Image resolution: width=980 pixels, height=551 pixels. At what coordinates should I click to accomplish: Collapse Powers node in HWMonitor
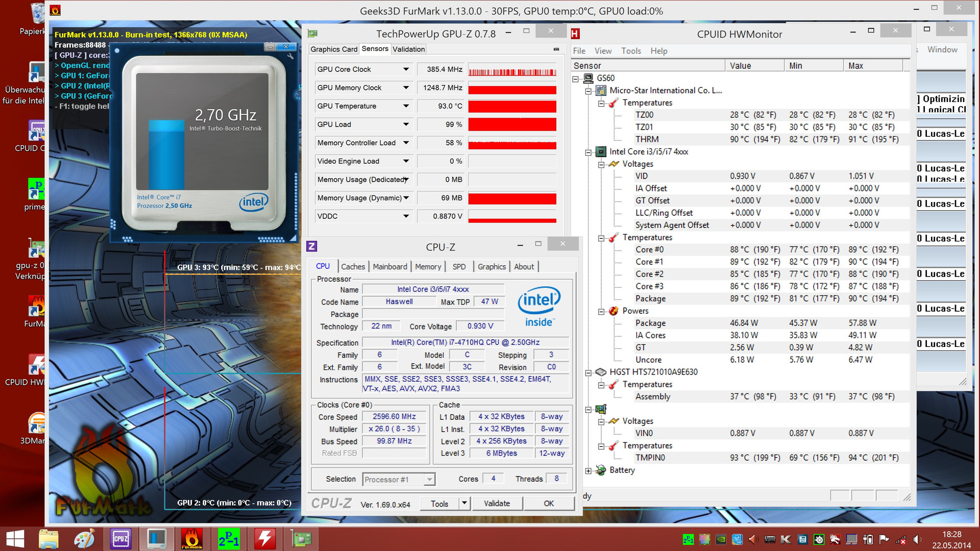(x=601, y=311)
